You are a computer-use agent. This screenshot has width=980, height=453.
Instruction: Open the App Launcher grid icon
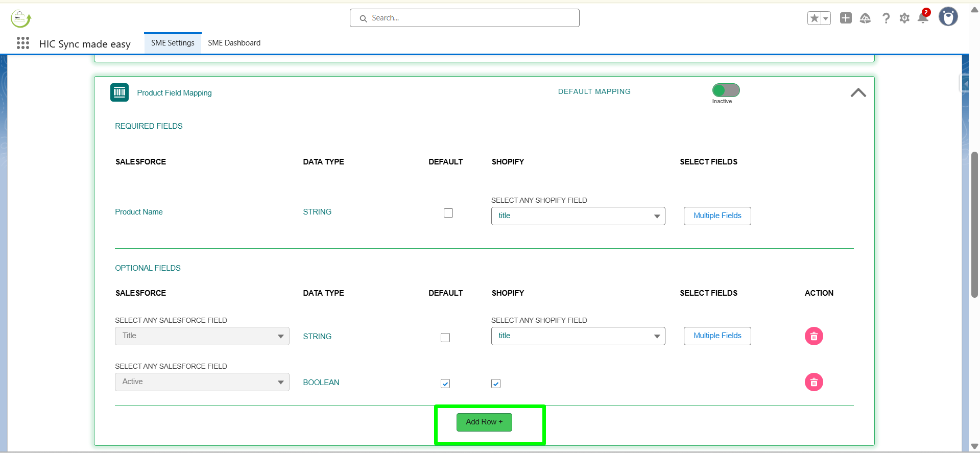pyautogui.click(x=23, y=43)
